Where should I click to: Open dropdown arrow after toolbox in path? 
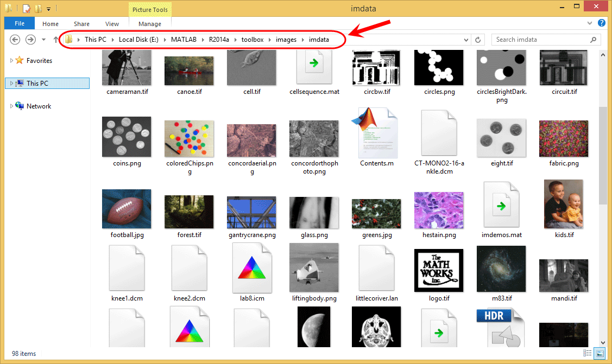pos(270,40)
